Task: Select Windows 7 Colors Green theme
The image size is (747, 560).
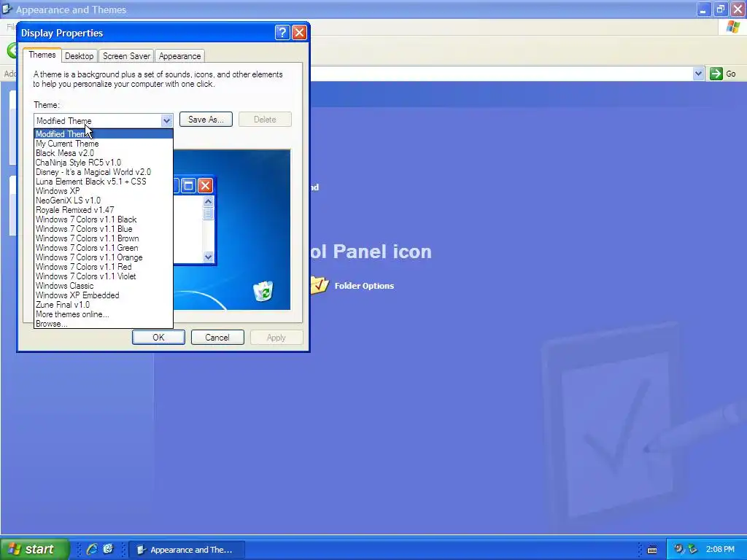Action: coord(104,248)
